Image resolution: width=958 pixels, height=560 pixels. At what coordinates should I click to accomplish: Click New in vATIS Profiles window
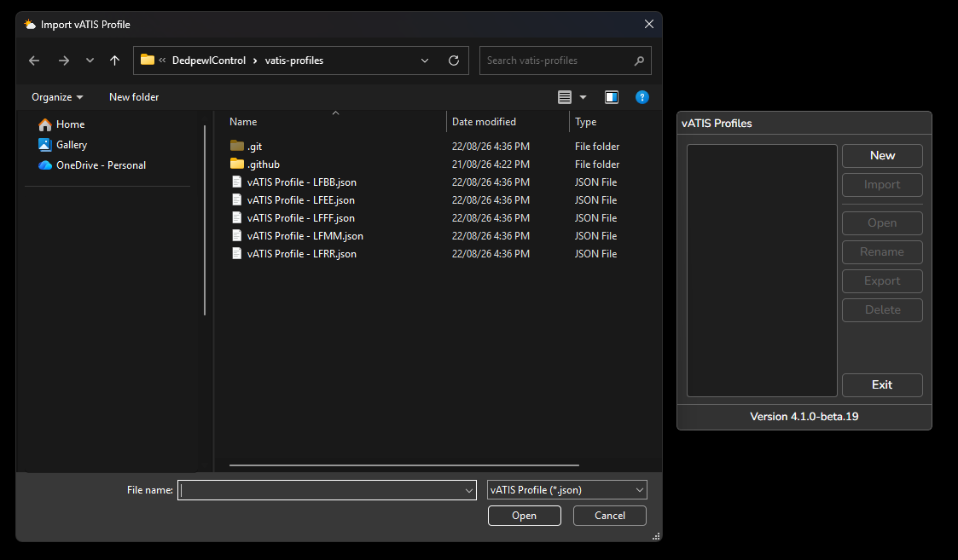coord(882,156)
